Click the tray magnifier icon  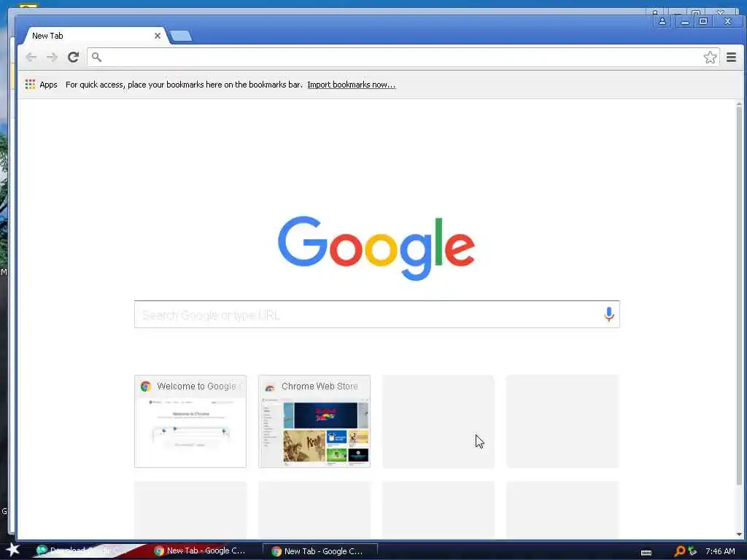(680, 551)
